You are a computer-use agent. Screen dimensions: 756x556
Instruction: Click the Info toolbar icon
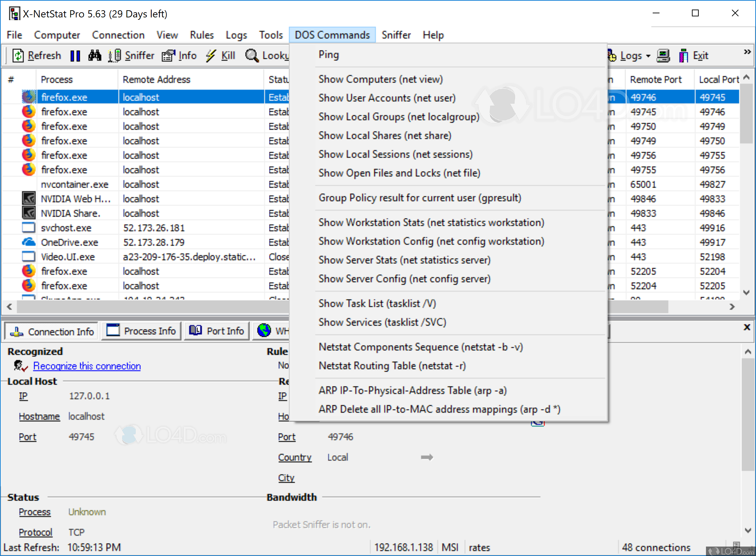pyautogui.click(x=168, y=56)
